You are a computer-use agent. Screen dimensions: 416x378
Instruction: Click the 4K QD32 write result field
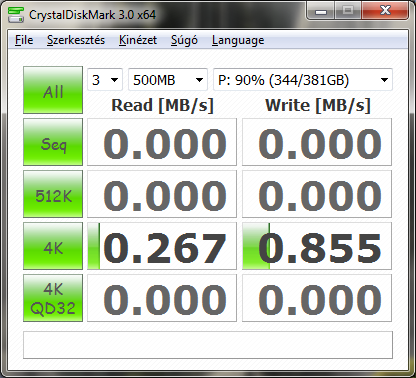[x=317, y=298]
